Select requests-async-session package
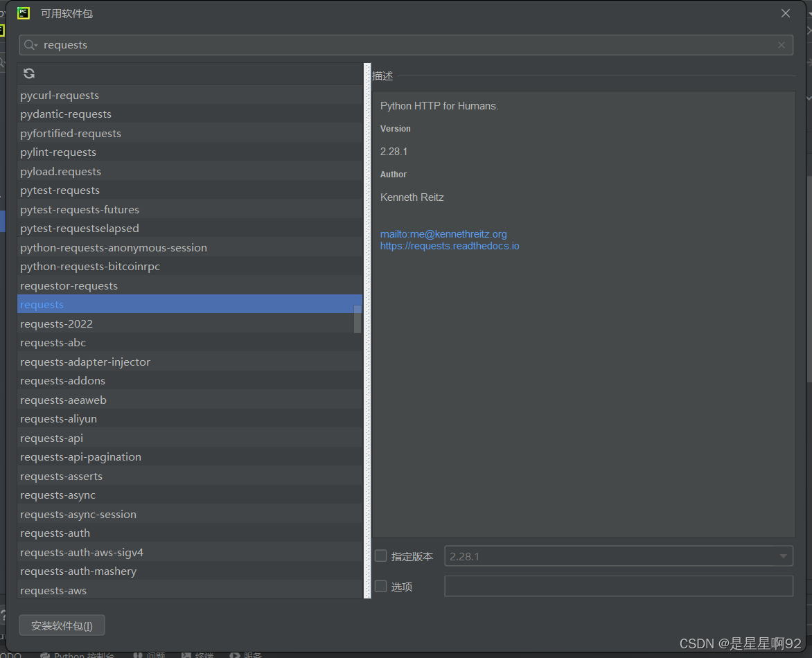 pos(190,514)
